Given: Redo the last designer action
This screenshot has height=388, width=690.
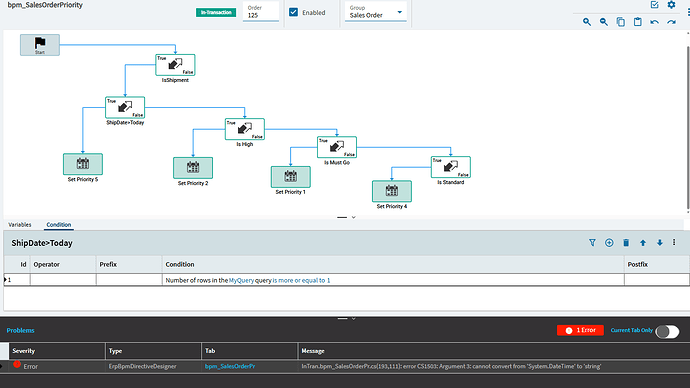Looking at the screenshot, I should pyautogui.click(x=671, y=22).
